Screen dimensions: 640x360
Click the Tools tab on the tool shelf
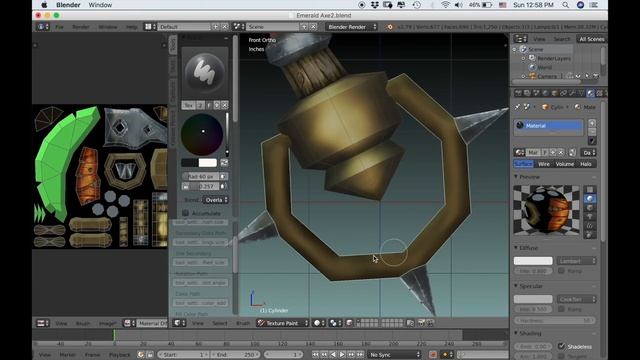[x=173, y=44]
